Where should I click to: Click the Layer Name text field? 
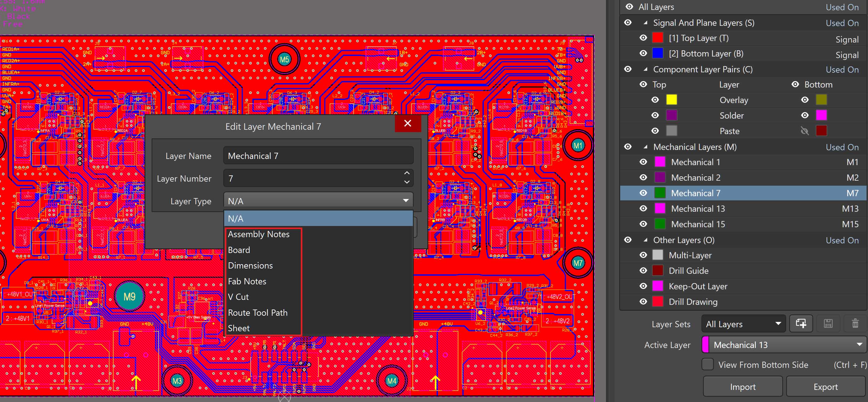pyautogui.click(x=318, y=156)
